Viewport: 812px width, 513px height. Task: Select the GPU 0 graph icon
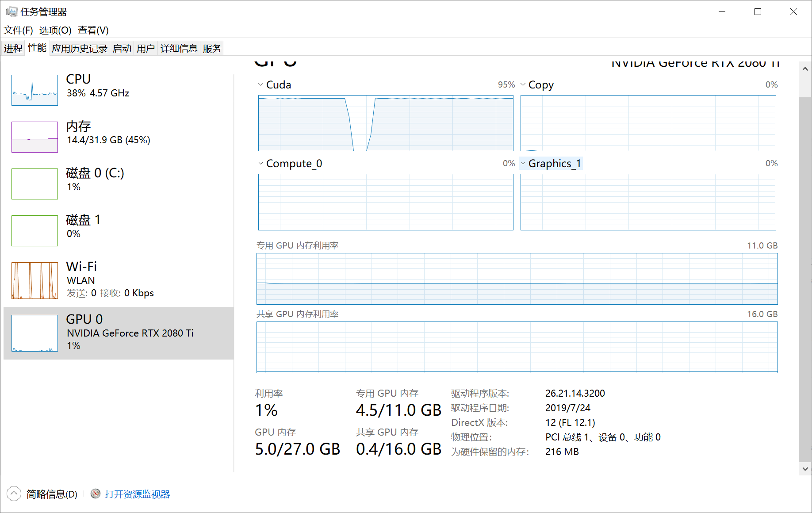click(34, 333)
